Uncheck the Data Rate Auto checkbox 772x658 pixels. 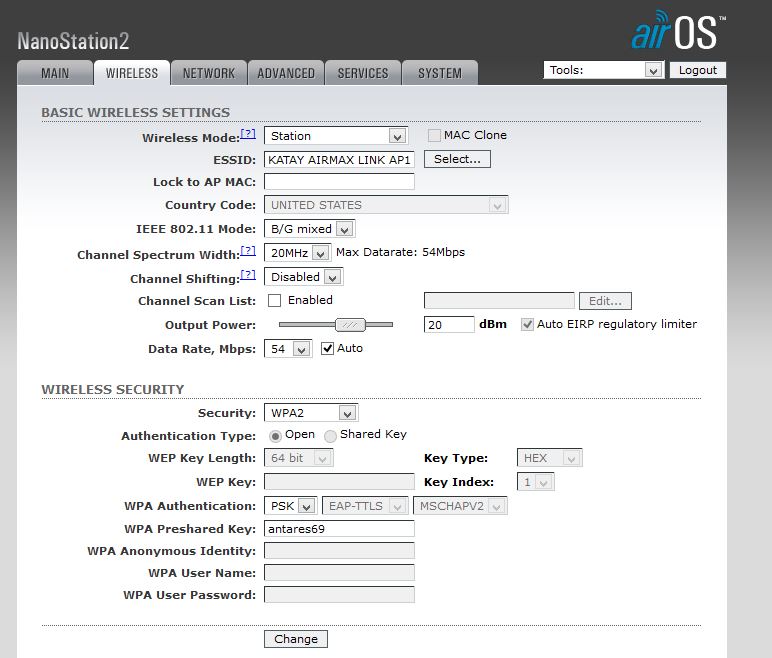(x=327, y=349)
